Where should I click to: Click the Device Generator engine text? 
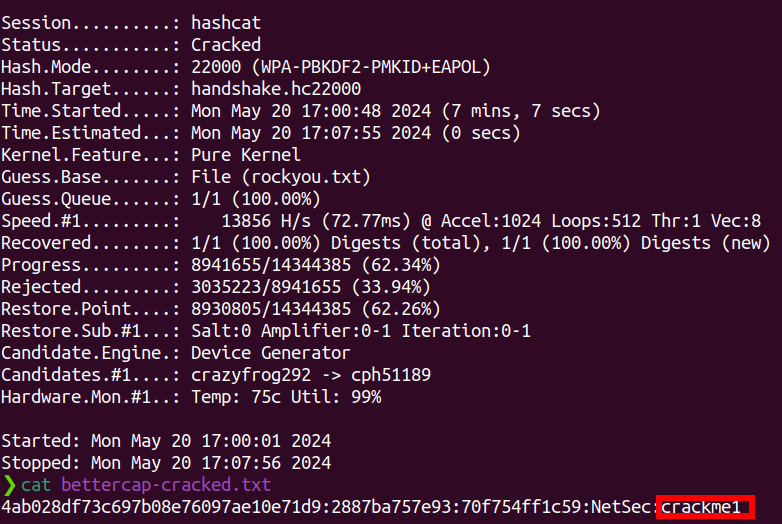271,353
